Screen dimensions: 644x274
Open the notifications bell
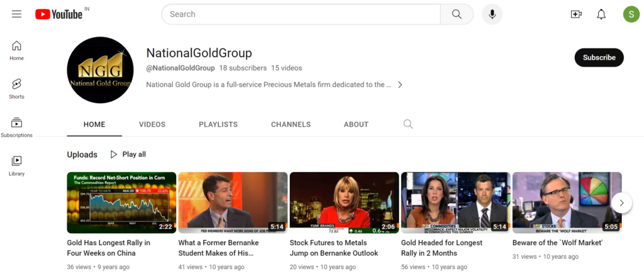click(601, 14)
